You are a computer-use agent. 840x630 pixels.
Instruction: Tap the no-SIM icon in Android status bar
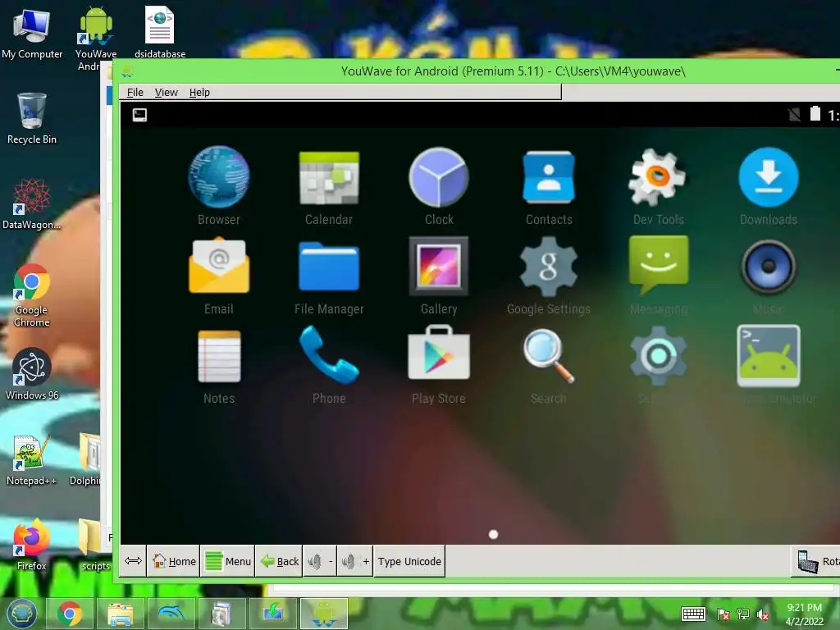point(794,114)
